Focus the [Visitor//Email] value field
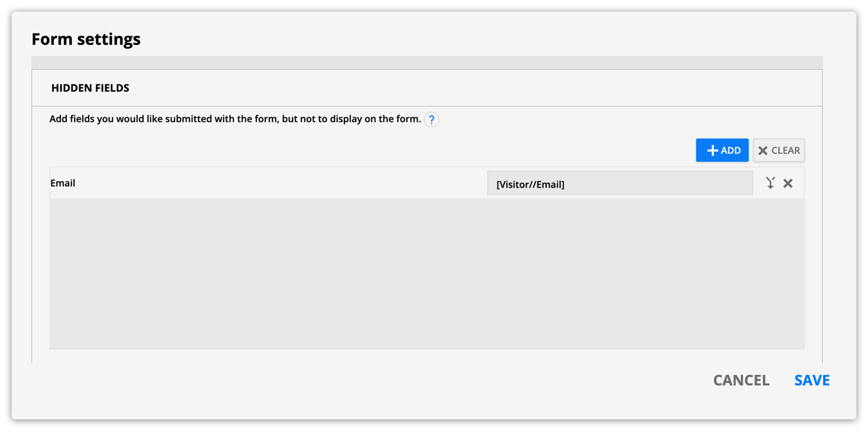 point(620,183)
